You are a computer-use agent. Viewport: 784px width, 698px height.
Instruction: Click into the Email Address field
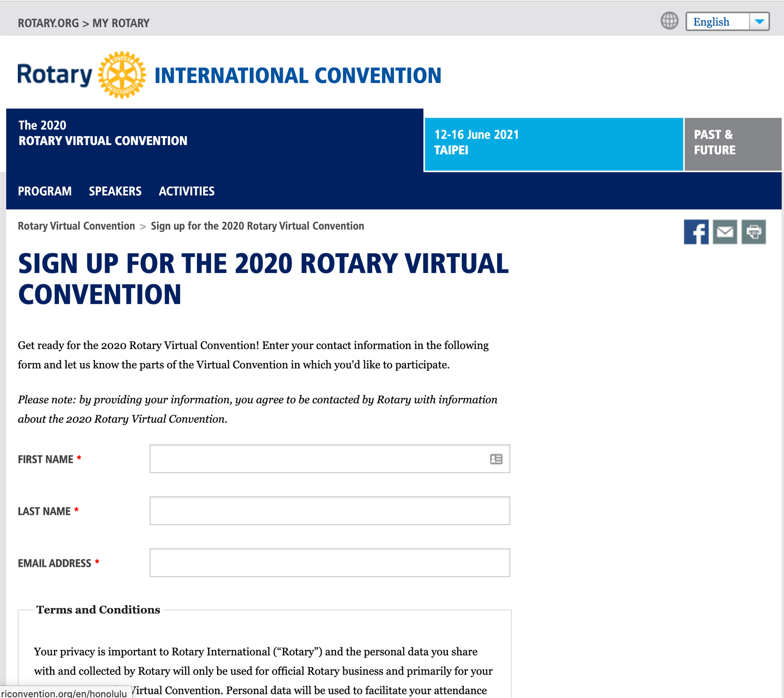pyautogui.click(x=329, y=563)
